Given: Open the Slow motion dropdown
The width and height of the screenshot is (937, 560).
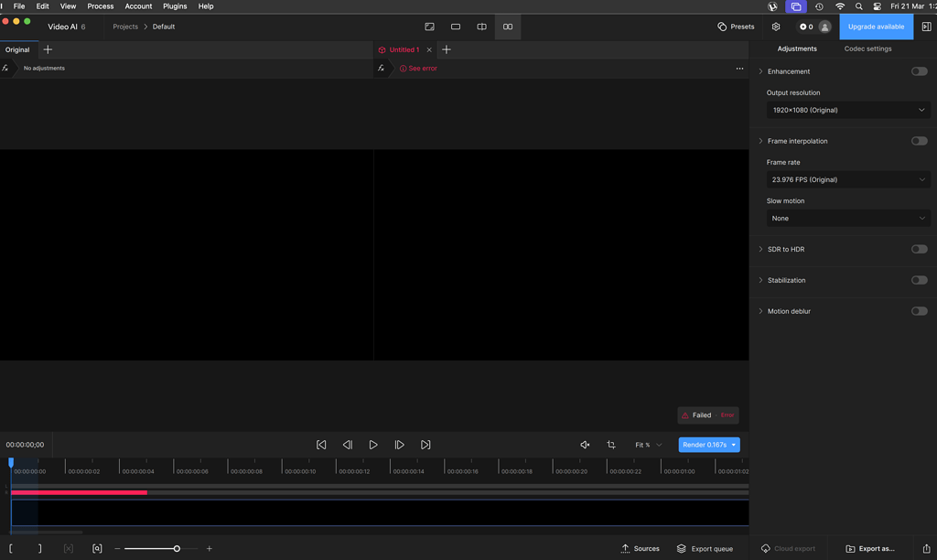Looking at the screenshot, I should 847,218.
